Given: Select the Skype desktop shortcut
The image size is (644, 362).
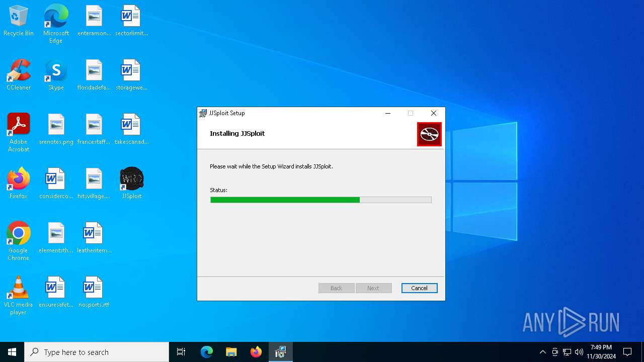Looking at the screenshot, I should click(56, 75).
